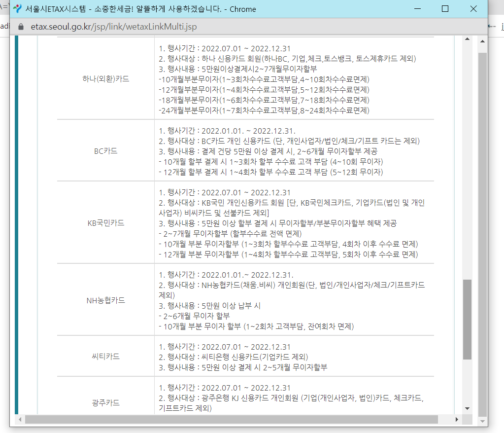504x433 pixels.
Task: Click the inner scrollbar down arrow
Action: (x=467, y=408)
